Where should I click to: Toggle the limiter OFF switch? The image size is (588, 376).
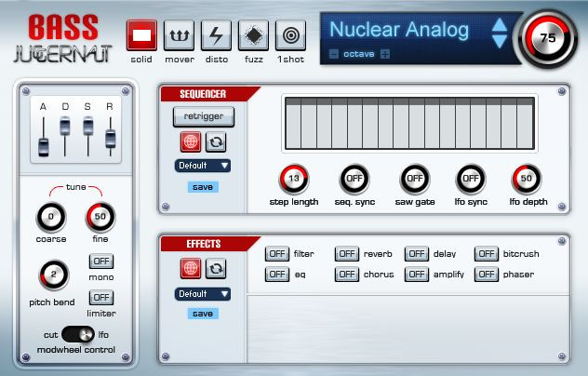101,298
